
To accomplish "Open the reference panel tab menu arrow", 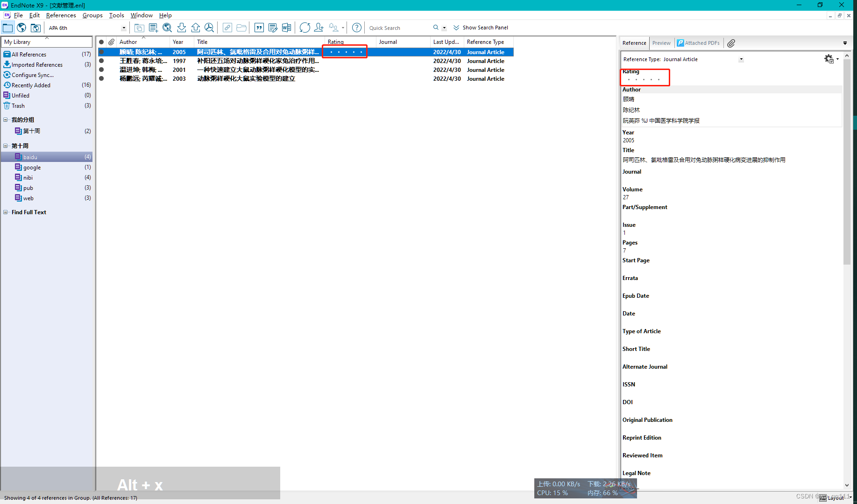I will (x=845, y=43).
